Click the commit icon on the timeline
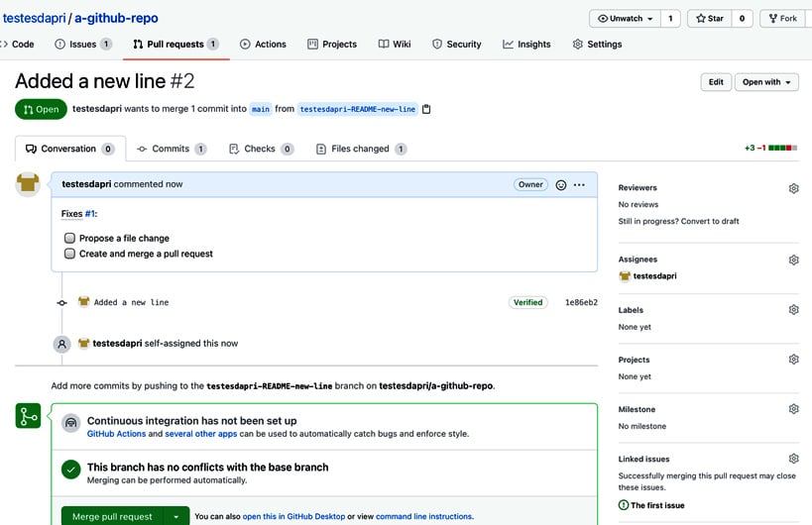 pyautogui.click(x=62, y=302)
